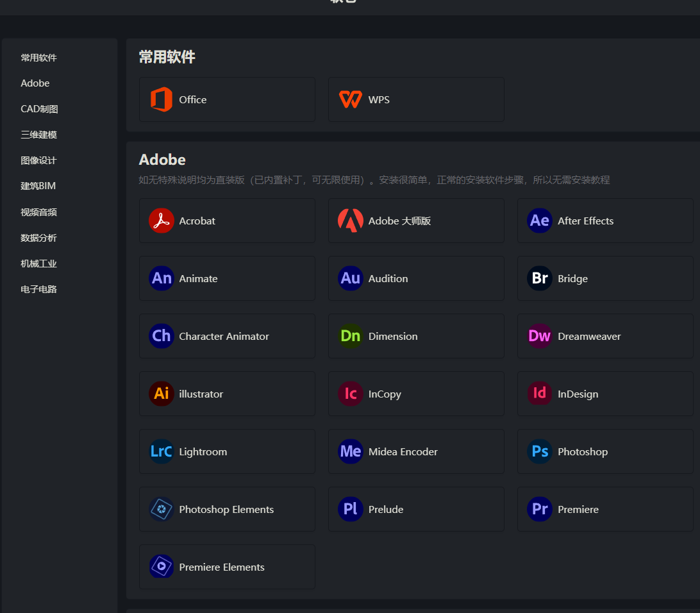Click the illustrator text label
Image resolution: width=700 pixels, height=613 pixels.
coord(201,394)
